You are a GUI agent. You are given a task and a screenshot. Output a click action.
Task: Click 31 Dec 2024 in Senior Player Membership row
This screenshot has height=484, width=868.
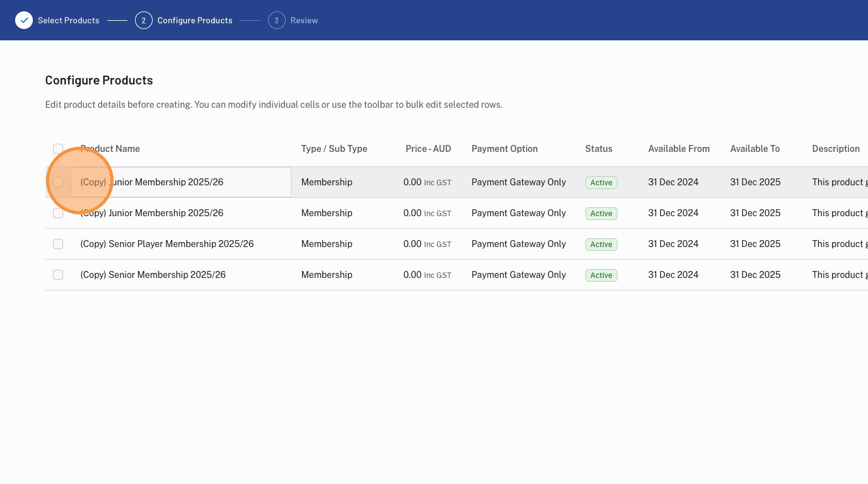(674, 244)
